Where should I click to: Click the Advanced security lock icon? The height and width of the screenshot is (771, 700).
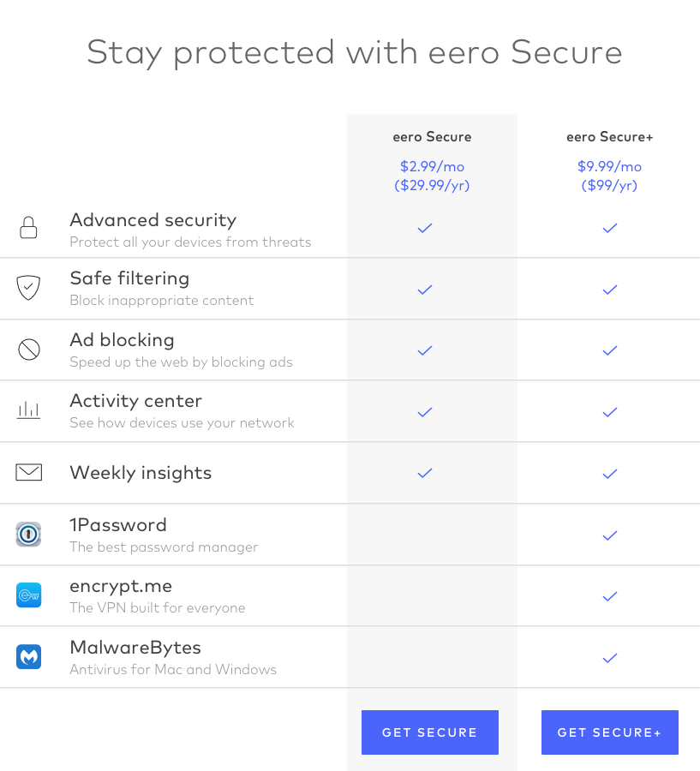(x=28, y=228)
